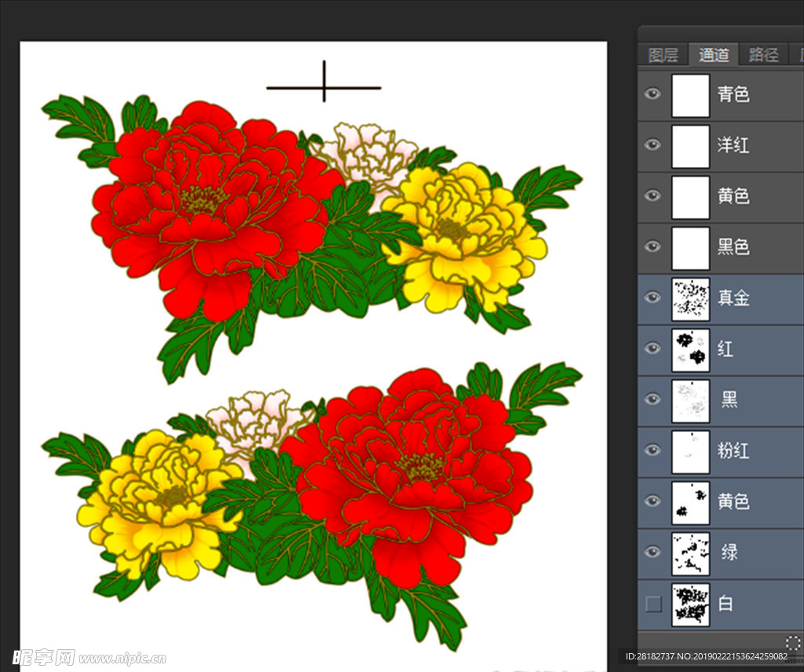Click the 青色 channel thumbnail
This screenshot has width=804, height=672.
pyautogui.click(x=691, y=95)
